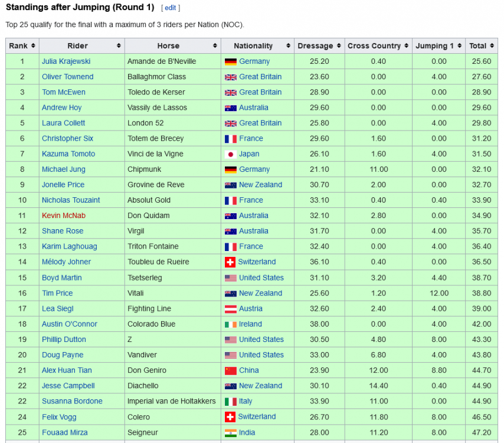Sort Cross Country column arrows
The height and width of the screenshot is (443, 504).
tap(406, 45)
